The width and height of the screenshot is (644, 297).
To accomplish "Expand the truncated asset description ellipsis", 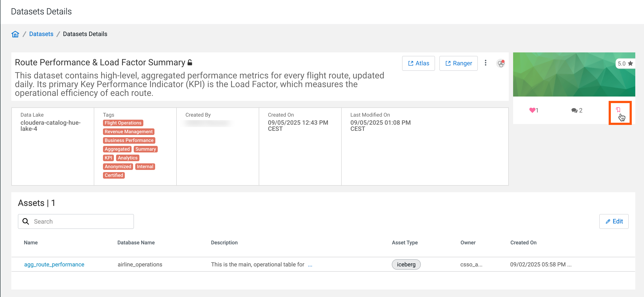I will [310, 264].
